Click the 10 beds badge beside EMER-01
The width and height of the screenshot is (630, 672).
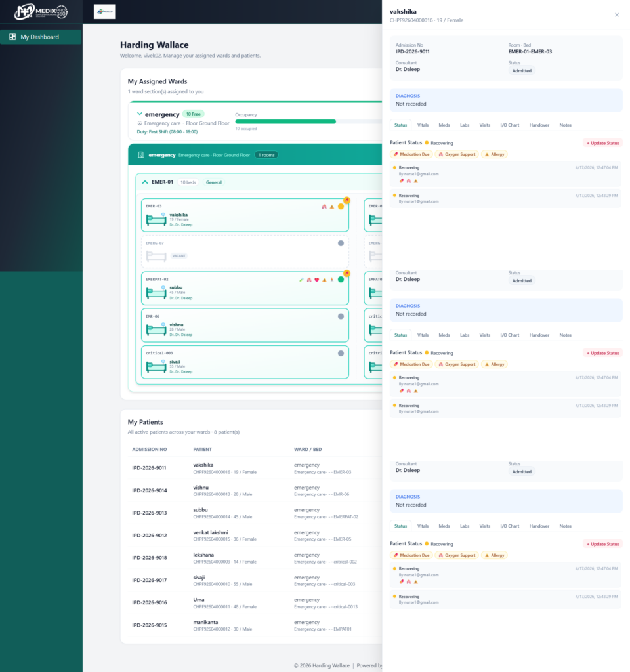[188, 182]
